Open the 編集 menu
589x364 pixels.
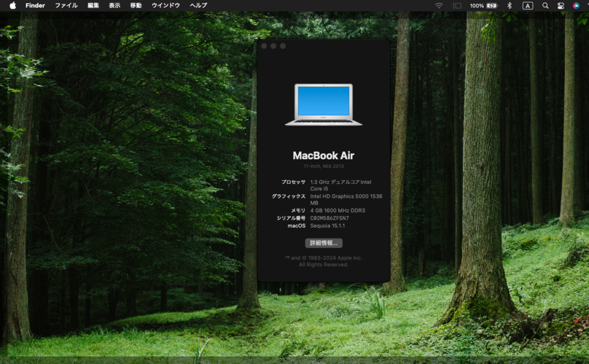[93, 5]
